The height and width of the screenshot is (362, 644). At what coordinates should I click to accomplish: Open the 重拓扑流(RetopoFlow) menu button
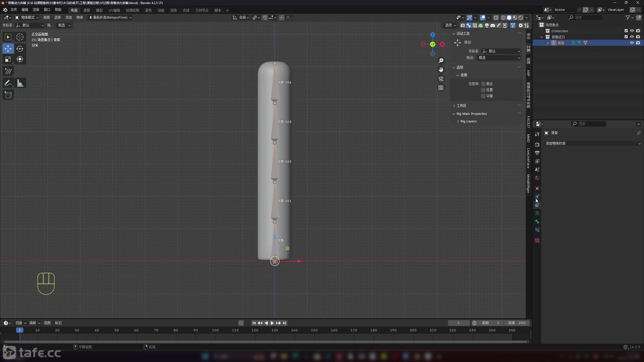coord(110,18)
